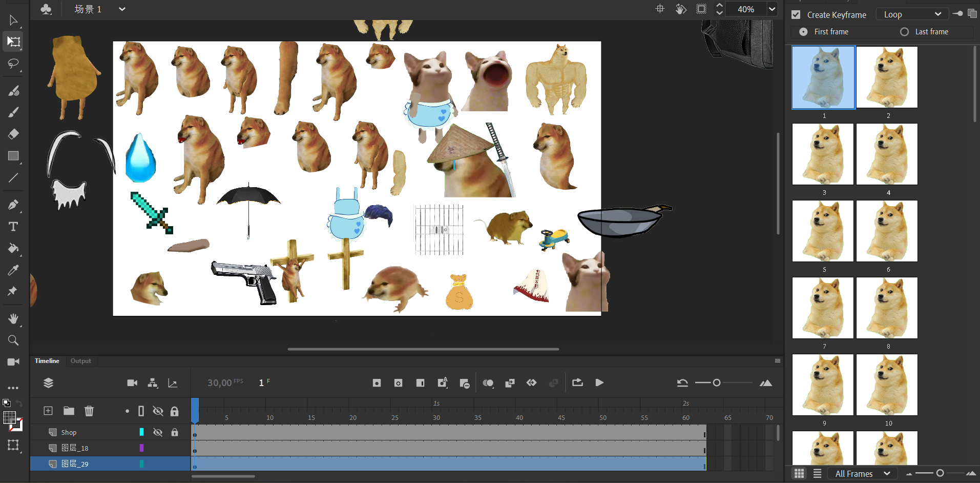The image size is (980, 483).
Task: Add a new layer in timeline
Action: pyautogui.click(x=48, y=411)
